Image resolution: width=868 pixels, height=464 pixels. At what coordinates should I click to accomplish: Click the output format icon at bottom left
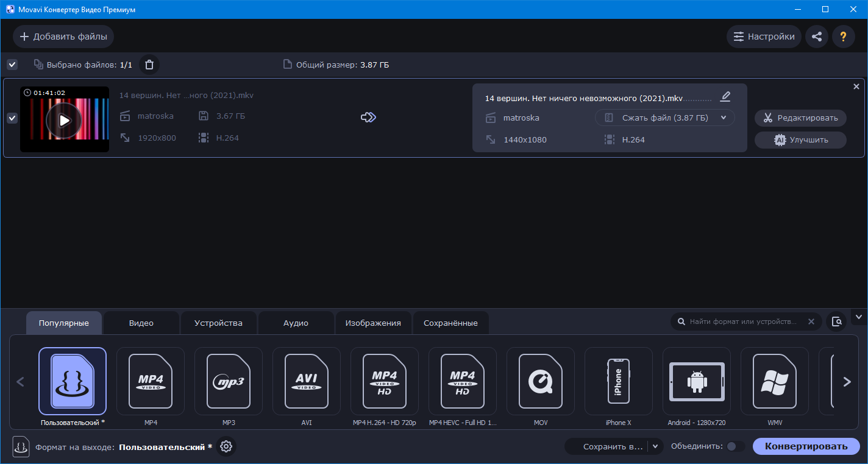(21, 446)
